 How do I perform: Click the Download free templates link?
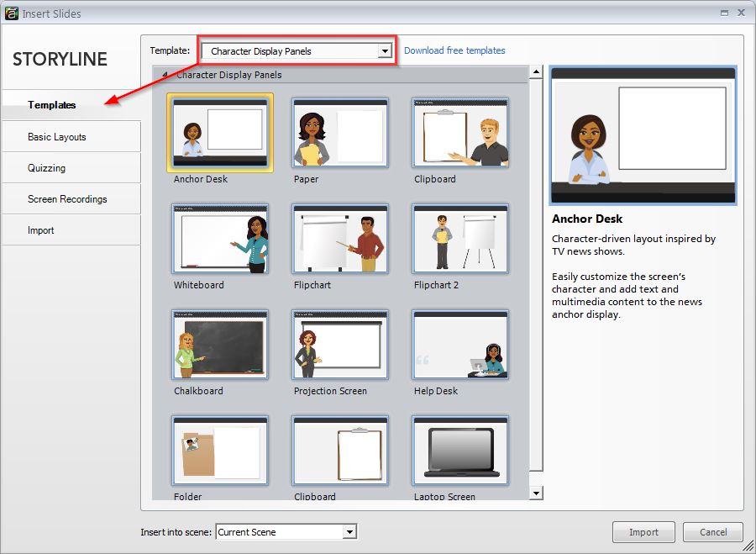[454, 50]
